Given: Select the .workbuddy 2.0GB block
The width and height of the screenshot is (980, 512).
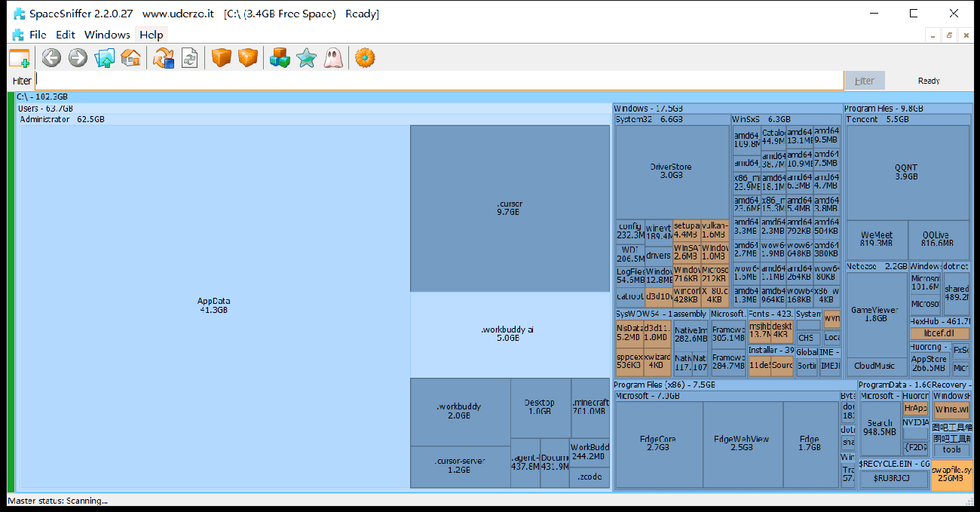Looking at the screenshot, I should click(460, 412).
